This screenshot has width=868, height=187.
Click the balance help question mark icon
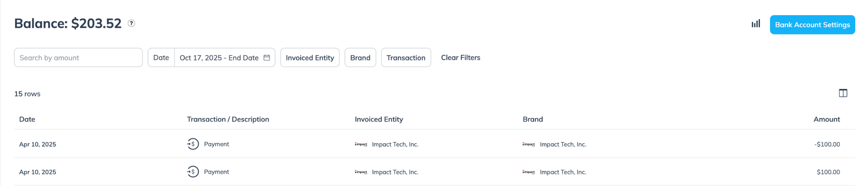pos(131,23)
